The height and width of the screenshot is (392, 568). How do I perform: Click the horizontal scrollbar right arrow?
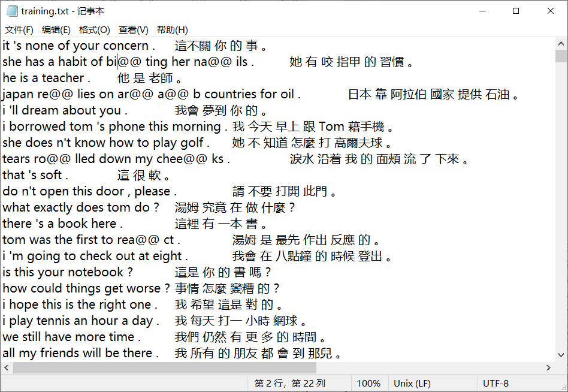548,368
